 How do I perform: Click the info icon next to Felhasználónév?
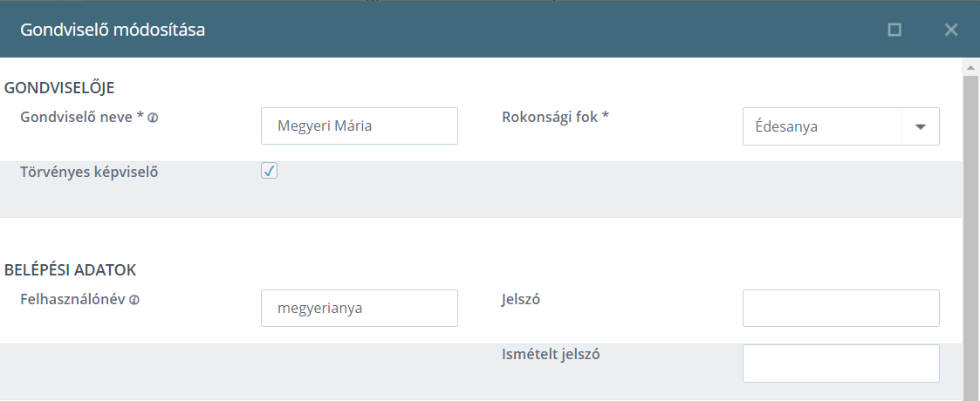pos(134,300)
